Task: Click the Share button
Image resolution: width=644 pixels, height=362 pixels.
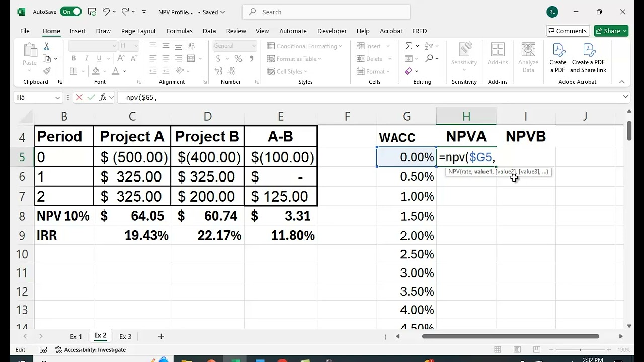Action: tap(611, 31)
